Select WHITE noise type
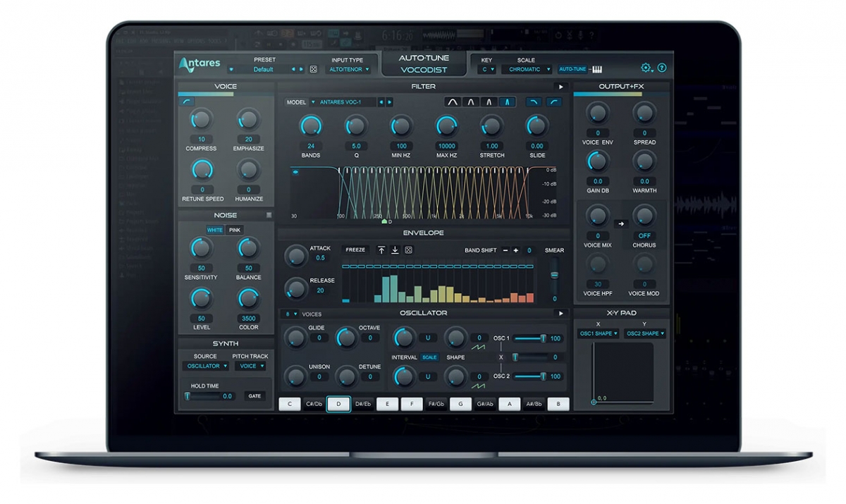Screen dimensions: 846x504 [x=215, y=230]
